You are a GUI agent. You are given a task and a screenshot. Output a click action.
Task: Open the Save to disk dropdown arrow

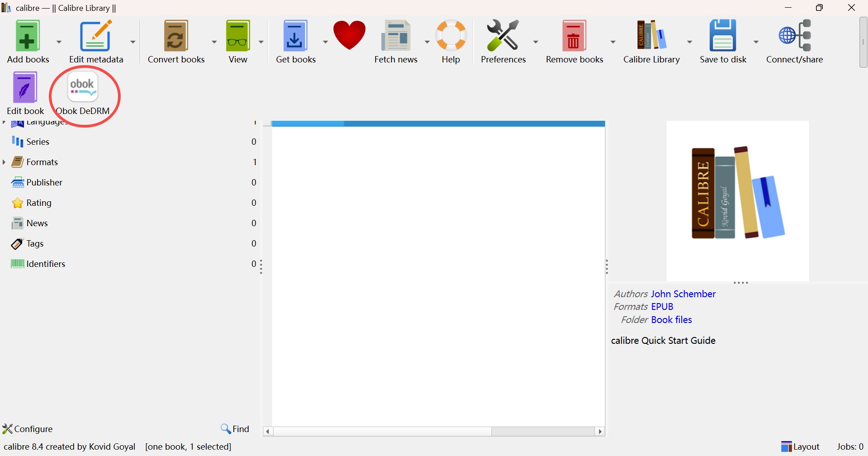tap(756, 42)
